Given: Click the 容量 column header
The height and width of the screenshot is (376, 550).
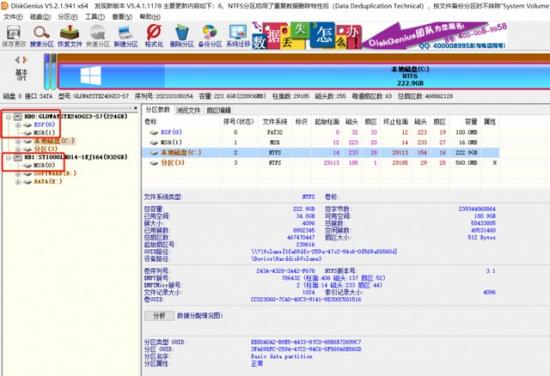Looking at the screenshot, I should click(x=471, y=122).
